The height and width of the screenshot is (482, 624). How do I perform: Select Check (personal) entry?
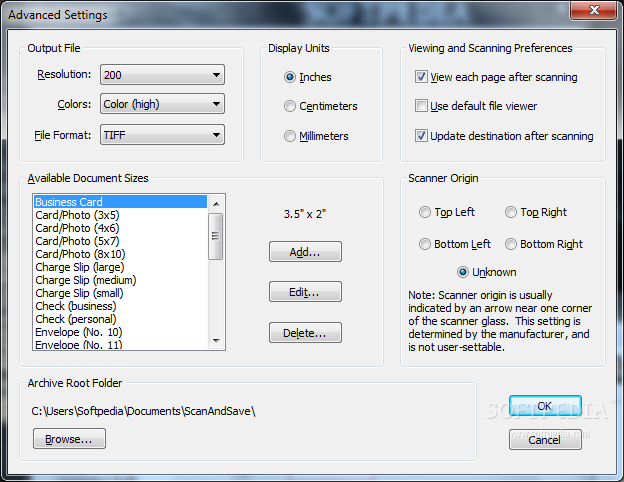point(120,319)
